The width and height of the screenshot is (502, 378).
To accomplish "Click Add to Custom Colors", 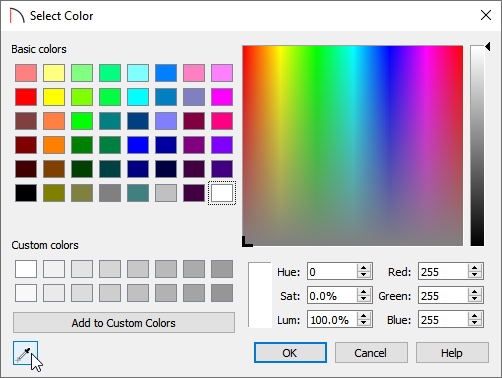I will coord(124,323).
